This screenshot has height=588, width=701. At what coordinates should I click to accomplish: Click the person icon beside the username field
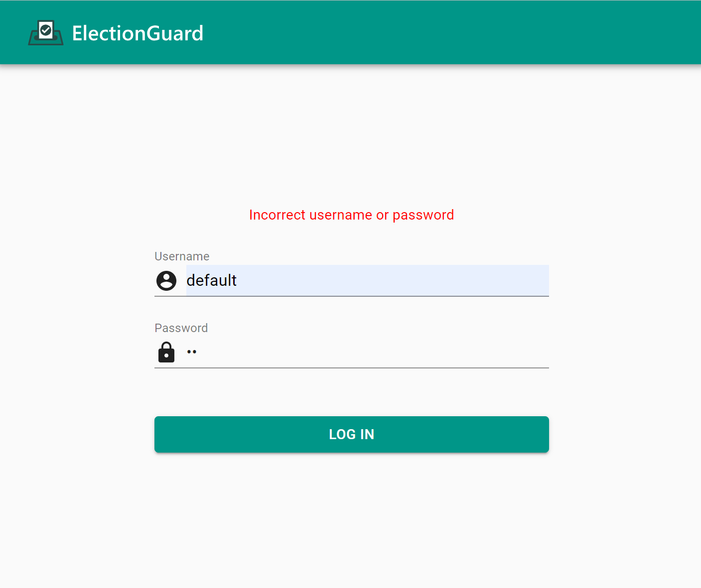166,280
